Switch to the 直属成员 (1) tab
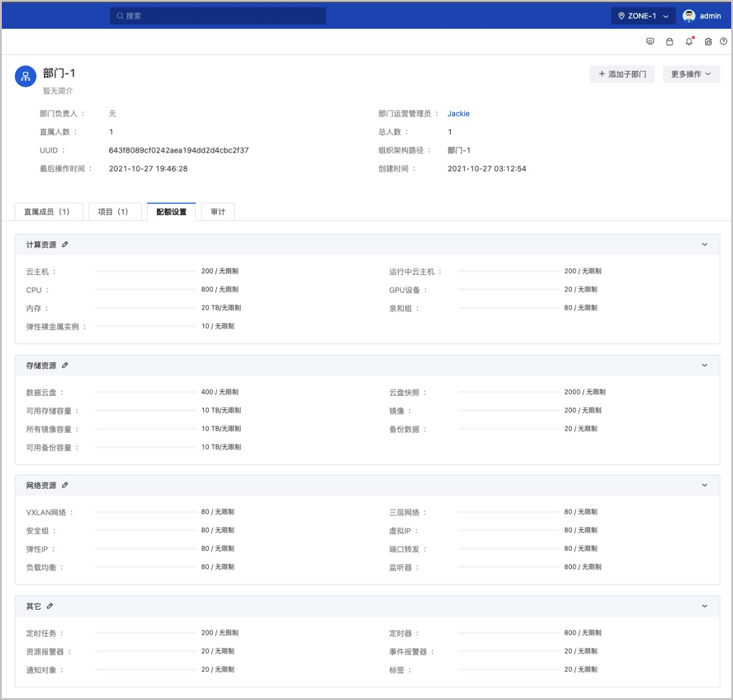Viewport: 733px width, 700px height. [48, 212]
